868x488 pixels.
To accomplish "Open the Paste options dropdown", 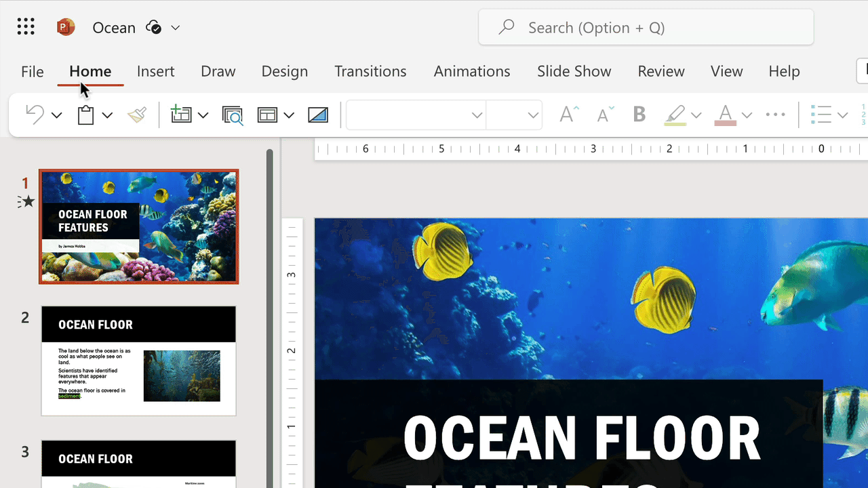I will point(106,115).
